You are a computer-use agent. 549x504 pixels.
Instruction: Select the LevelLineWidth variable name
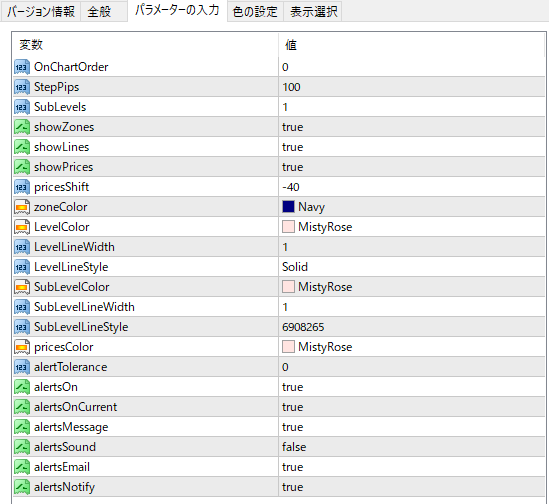pyautogui.click(x=74, y=247)
